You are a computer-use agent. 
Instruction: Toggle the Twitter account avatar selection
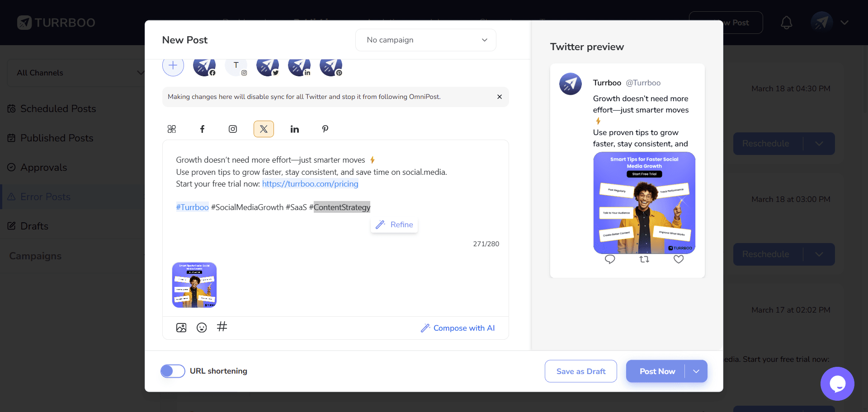(268, 66)
